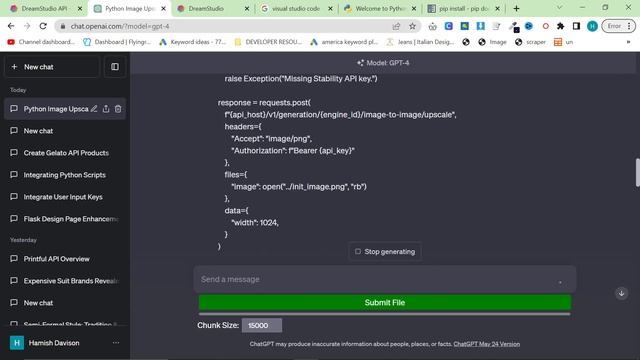Image resolution: width=640 pixels, height=360 pixels.
Task: Open the DEVELOPER RESOU bookmarks folder
Action: click(268, 42)
